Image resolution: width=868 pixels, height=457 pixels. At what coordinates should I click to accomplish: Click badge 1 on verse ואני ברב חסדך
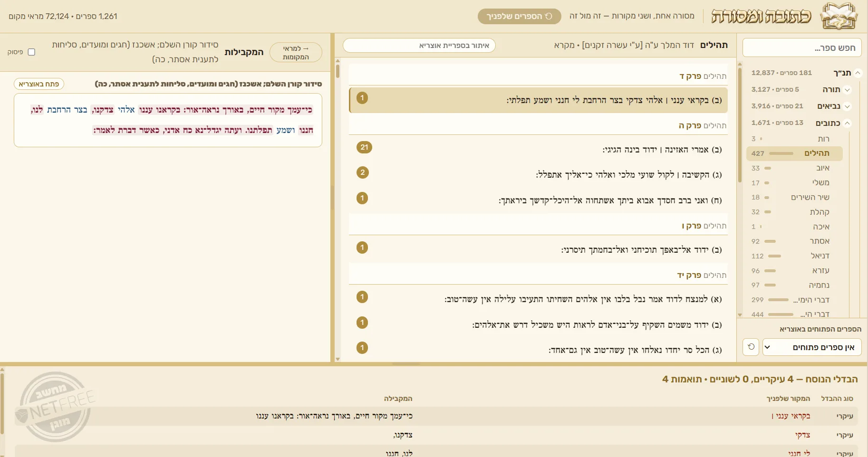point(362,198)
